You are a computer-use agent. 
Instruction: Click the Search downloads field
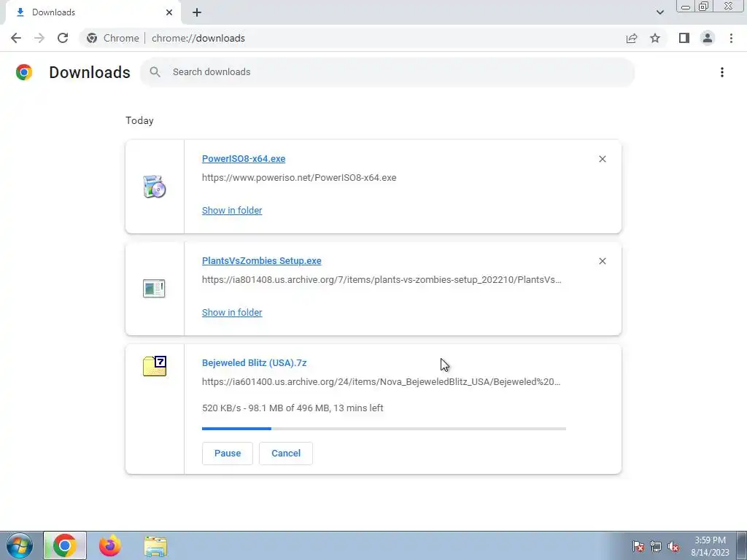coord(387,72)
